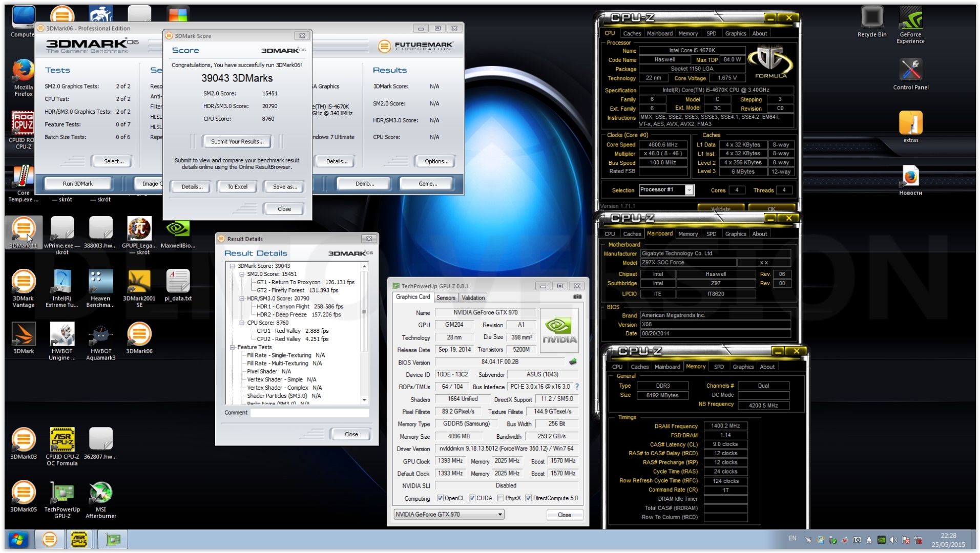Open TechPowerUp GPU-Z desktop shortcut
The height and width of the screenshot is (553, 980).
click(62, 500)
